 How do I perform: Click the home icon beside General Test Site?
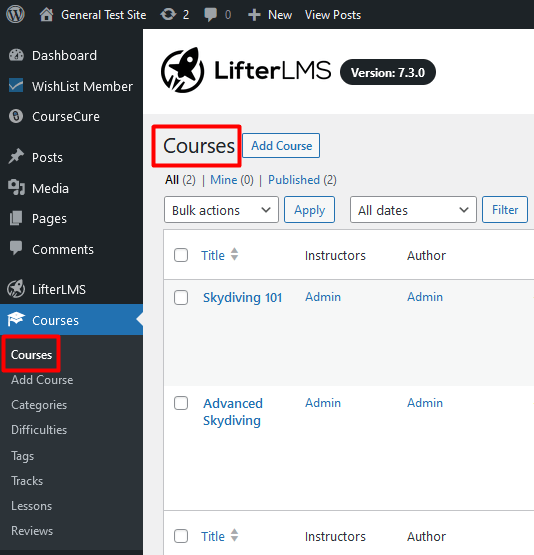46,15
